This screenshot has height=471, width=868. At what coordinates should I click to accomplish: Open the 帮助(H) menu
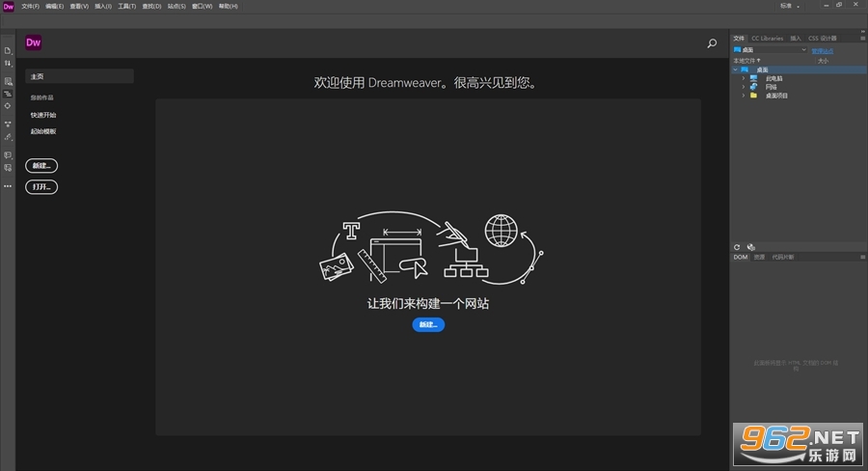click(x=228, y=6)
